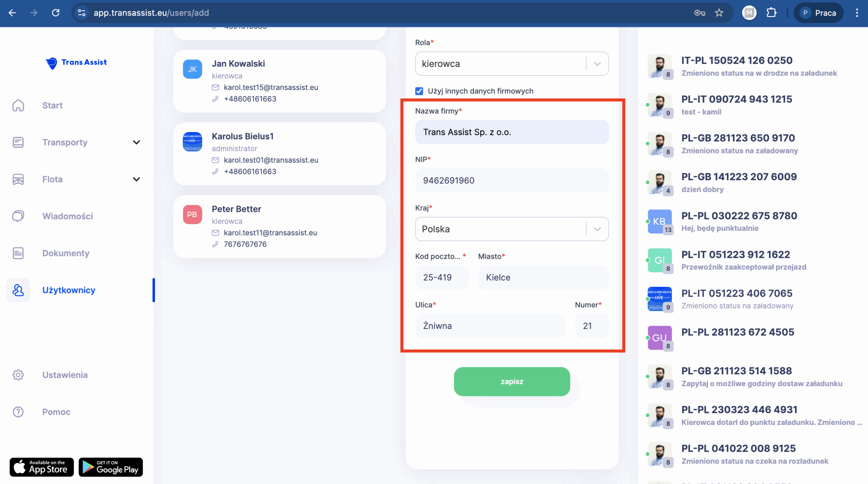868x484 pixels.
Task: Go to Użytkownicy menu item
Action: point(68,290)
